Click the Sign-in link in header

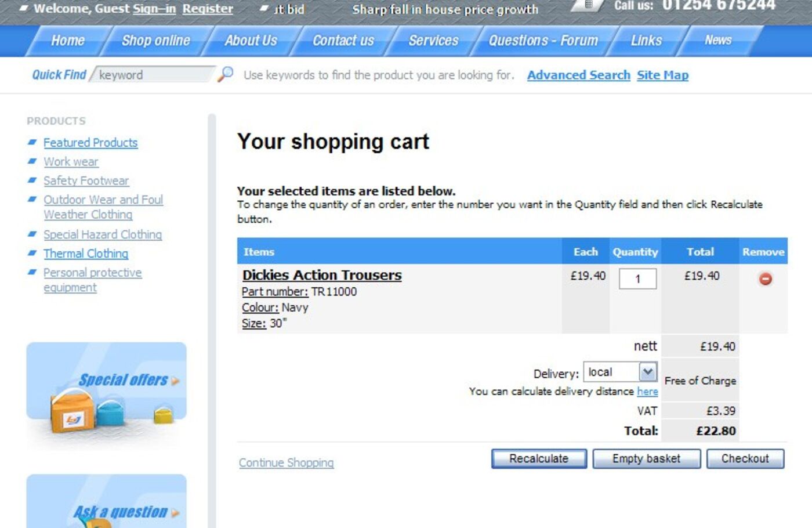(x=154, y=9)
